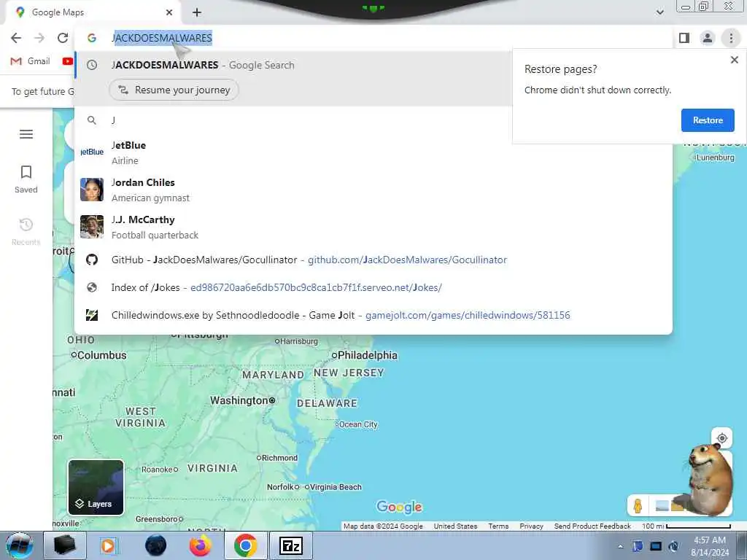Open the media player taskbar icon

point(108,545)
